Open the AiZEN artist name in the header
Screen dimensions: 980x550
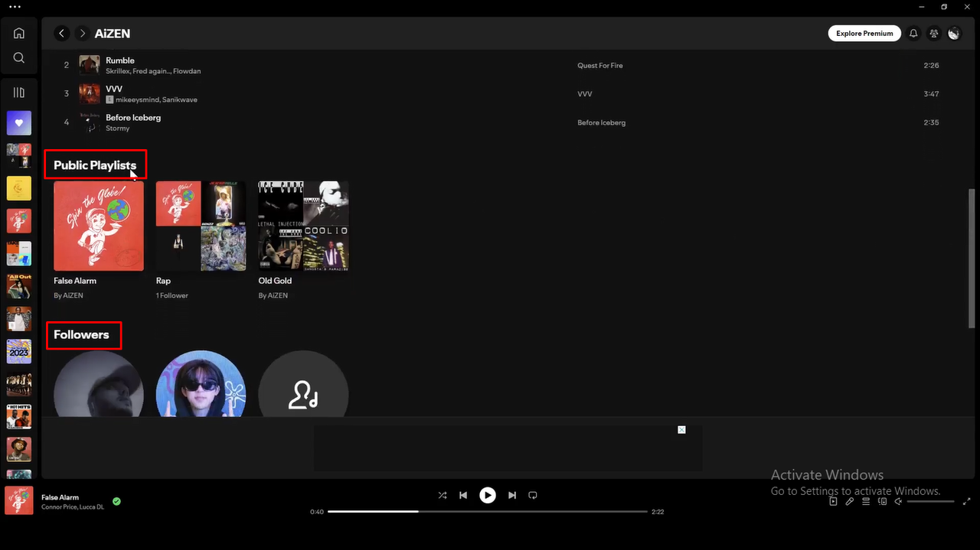tap(112, 33)
